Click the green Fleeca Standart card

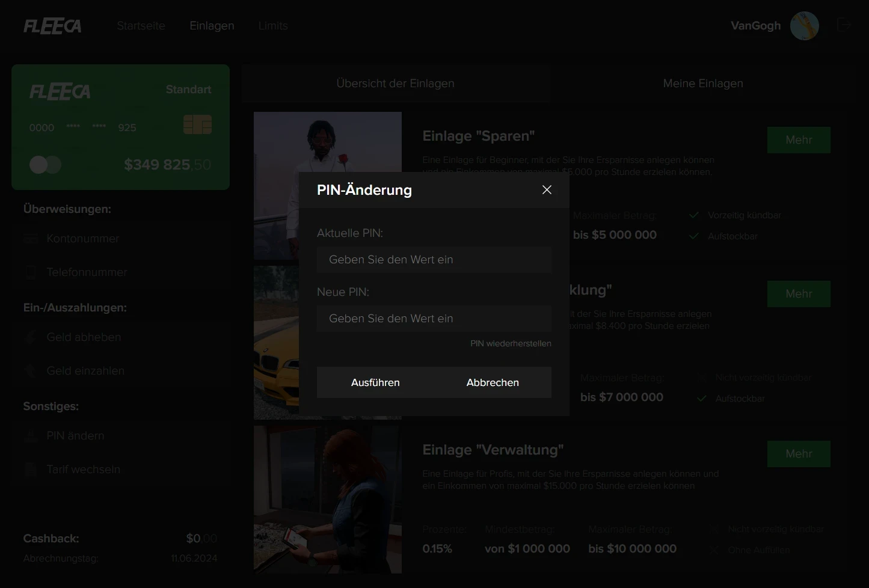(120, 127)
